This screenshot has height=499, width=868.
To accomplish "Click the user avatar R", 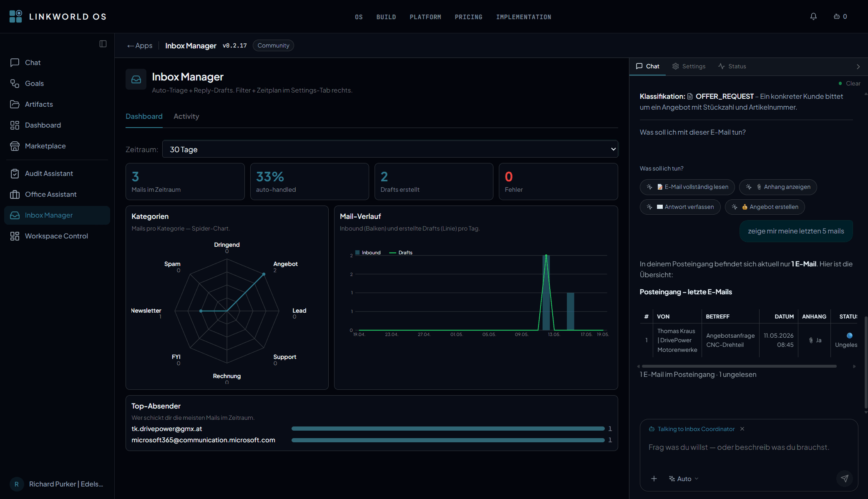I will coord(17,484).
